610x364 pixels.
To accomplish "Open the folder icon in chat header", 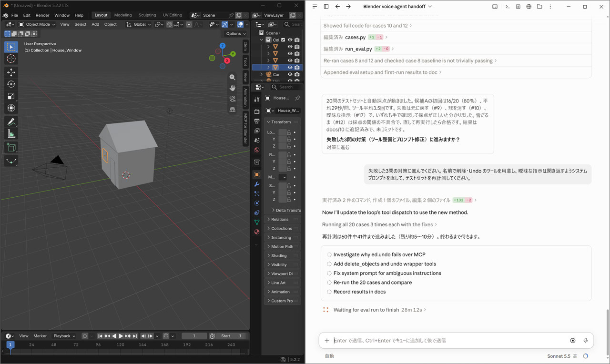I will click(539, 7).
